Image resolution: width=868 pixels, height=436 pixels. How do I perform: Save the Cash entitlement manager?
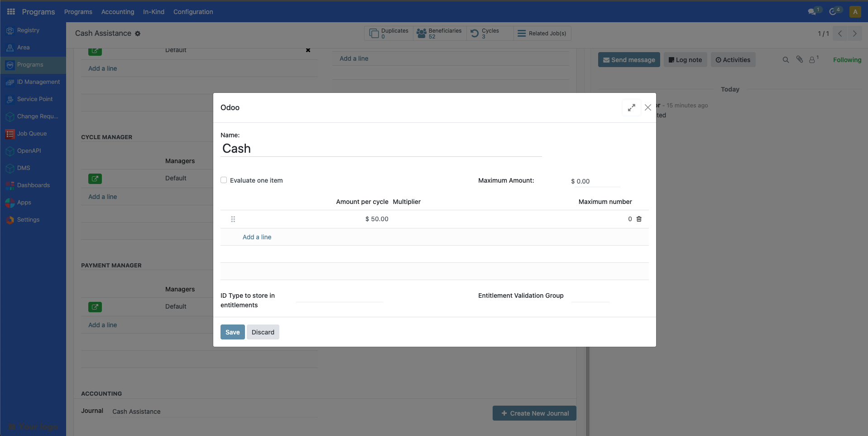tap(232, 332)
